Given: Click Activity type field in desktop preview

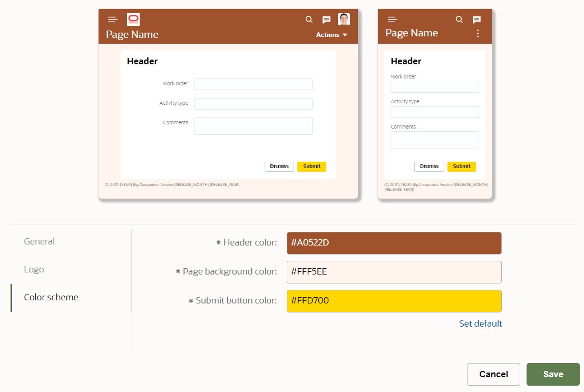Looking at the screenshot, I should tap(254, 103).
